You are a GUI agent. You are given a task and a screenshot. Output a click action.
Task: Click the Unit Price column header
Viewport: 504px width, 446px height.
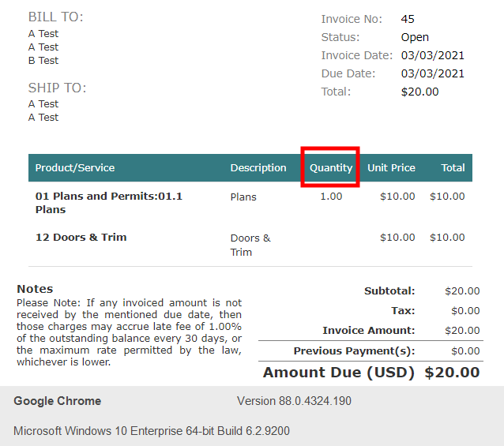coord(391,167)
